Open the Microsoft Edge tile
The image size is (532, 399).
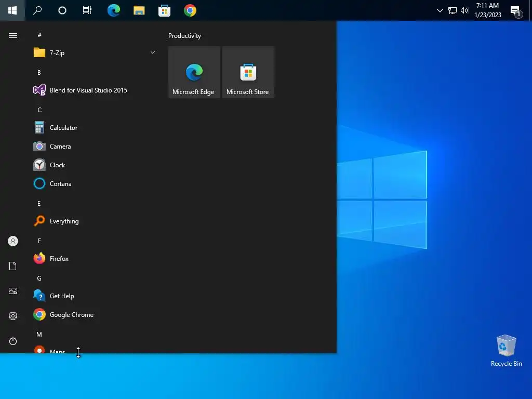pos(194,72)
